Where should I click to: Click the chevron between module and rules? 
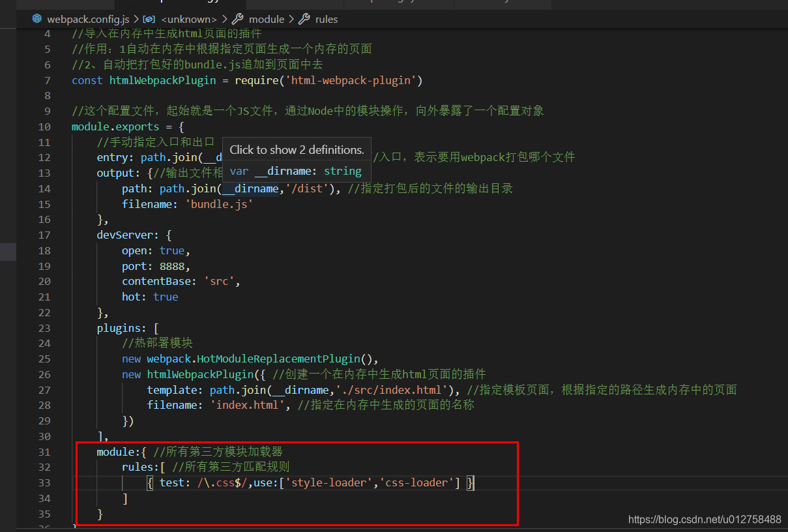(x=290, y=19)
